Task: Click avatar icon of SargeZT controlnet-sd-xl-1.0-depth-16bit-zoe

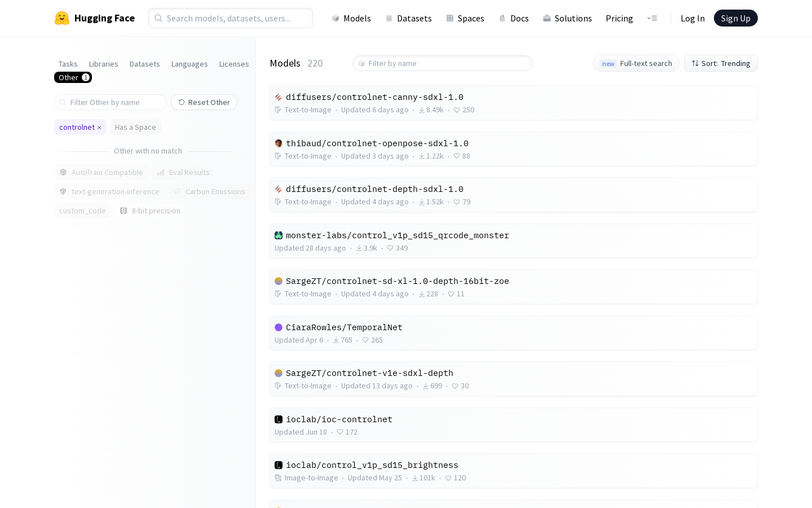Action: pos(279,281)
